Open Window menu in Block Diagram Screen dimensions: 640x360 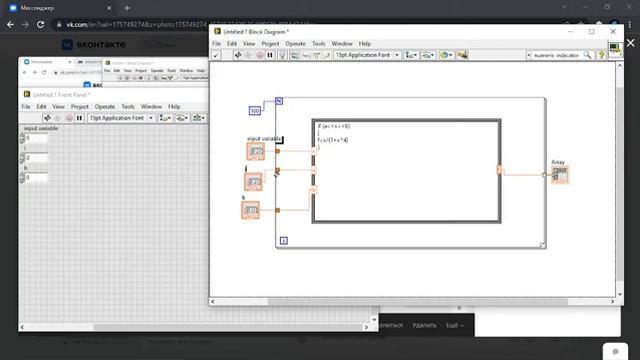[x=342, y=44]
